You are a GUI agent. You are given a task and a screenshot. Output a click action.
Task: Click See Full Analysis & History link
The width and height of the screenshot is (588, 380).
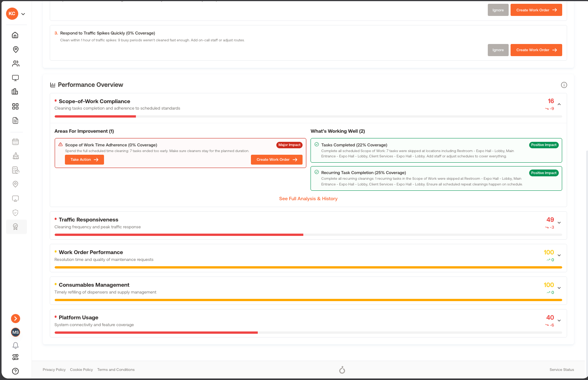point(308,199)
